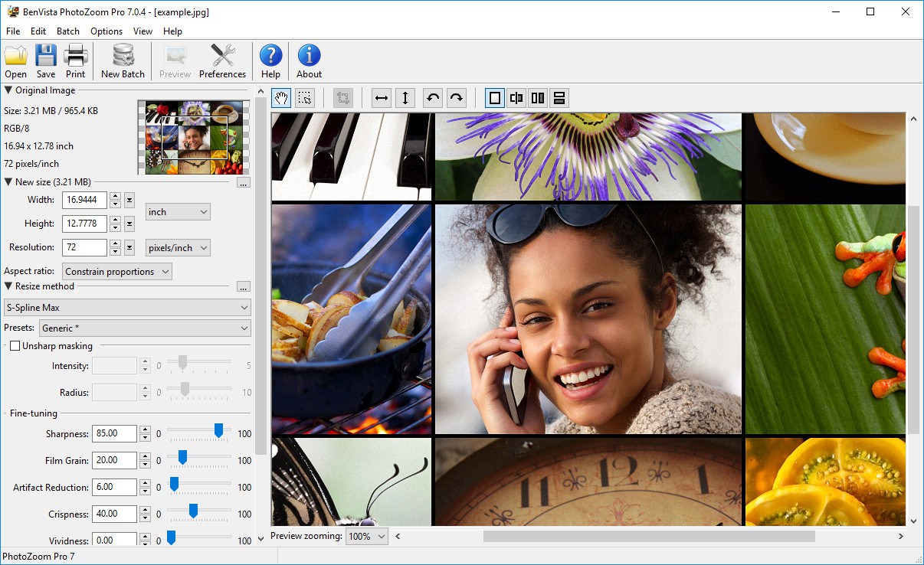Collapse the Original Image section

pos(8,90)
